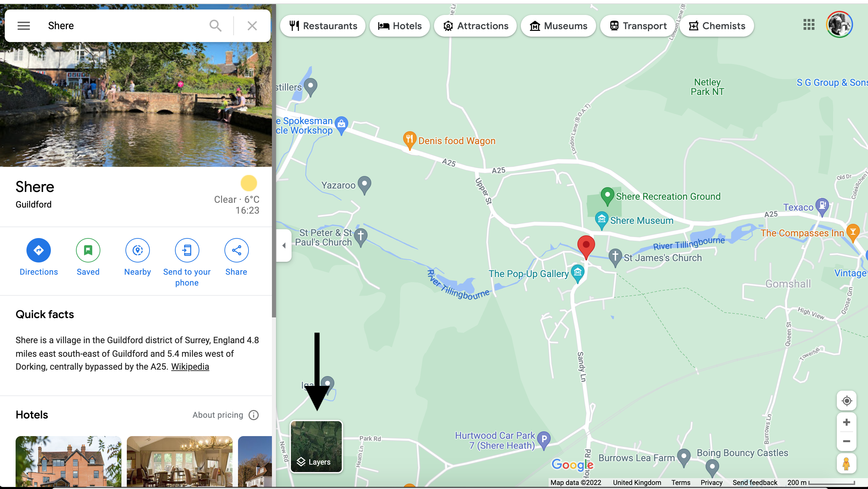
Task: Click the Send to phone icon
Action: 186,250
